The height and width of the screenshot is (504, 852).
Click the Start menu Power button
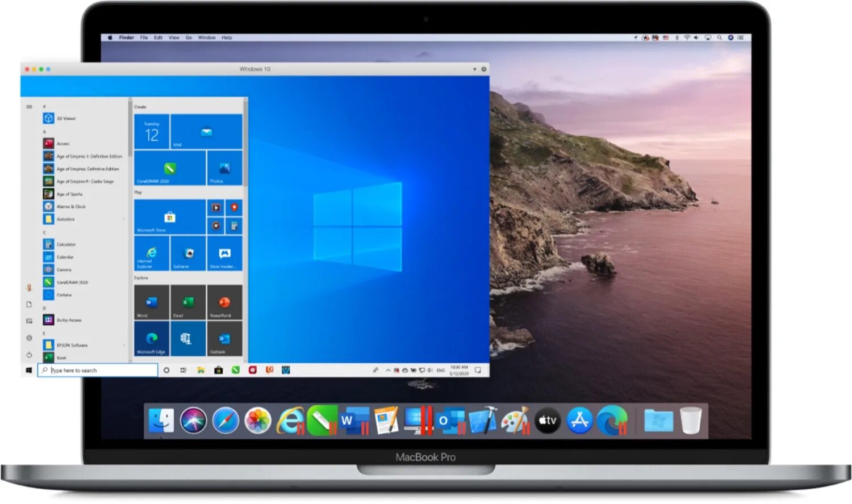[x=29, y=355]
